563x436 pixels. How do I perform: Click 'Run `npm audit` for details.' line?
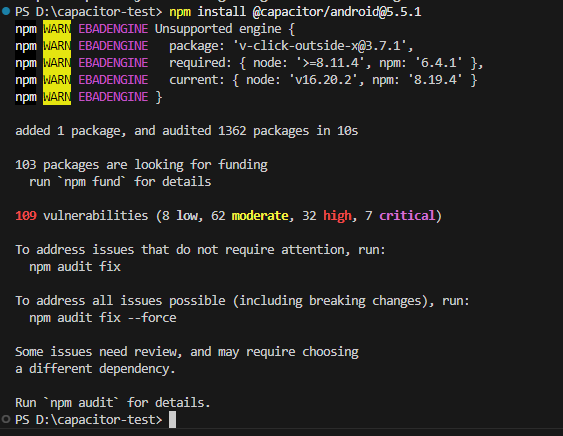(113, 403)
